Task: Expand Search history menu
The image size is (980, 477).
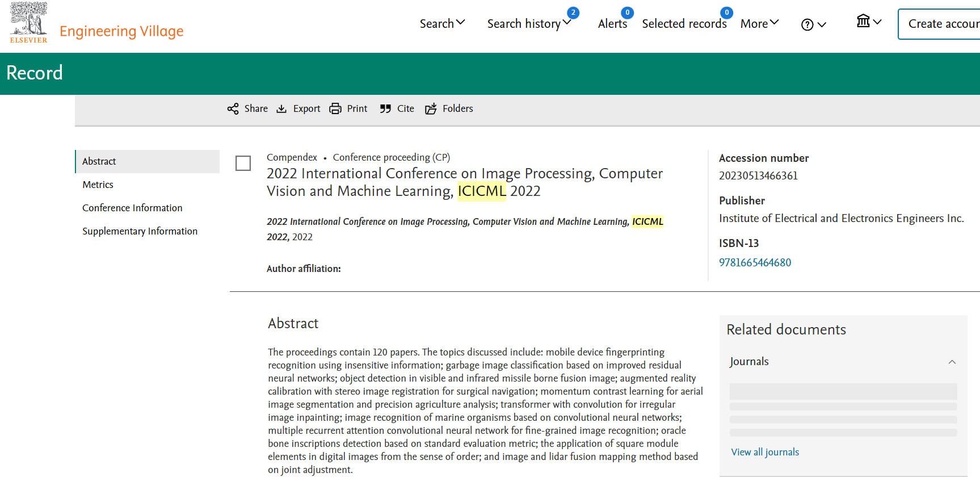Action: click(x=529, y=23)
